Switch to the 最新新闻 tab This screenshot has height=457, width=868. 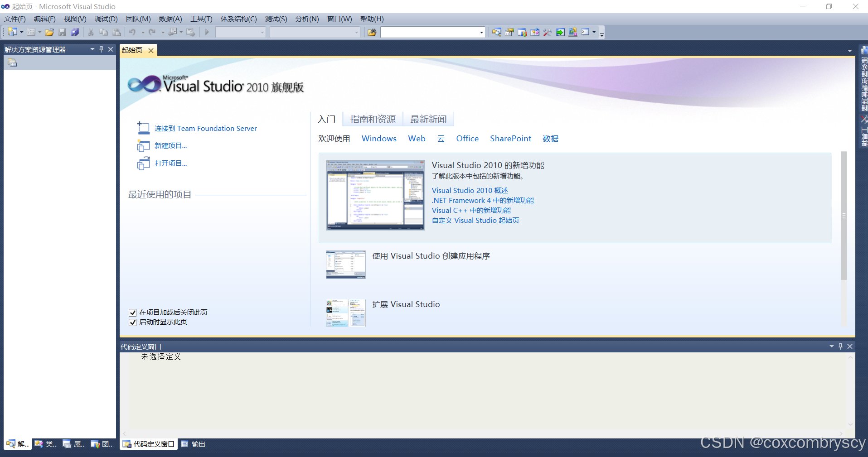pos(428,119)
